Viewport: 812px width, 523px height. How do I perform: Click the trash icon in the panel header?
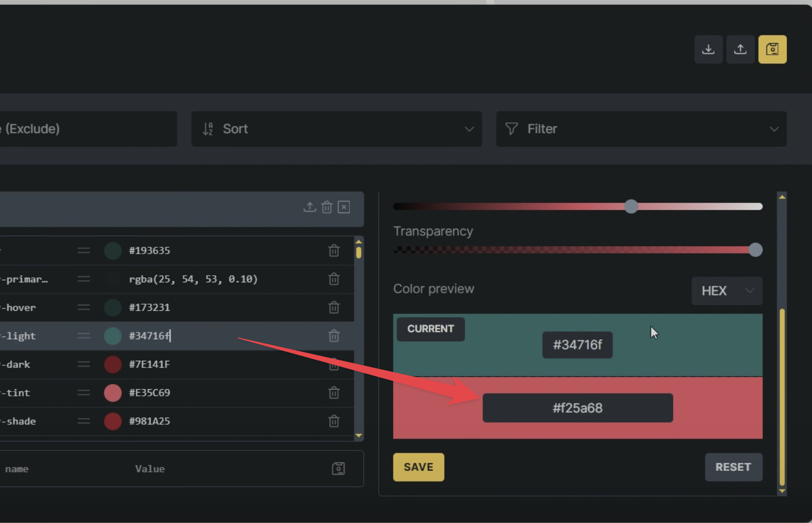point(327,207)
